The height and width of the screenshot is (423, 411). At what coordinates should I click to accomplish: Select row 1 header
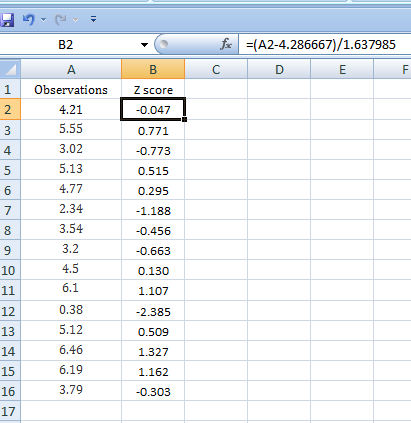click(x=10, y=89)
